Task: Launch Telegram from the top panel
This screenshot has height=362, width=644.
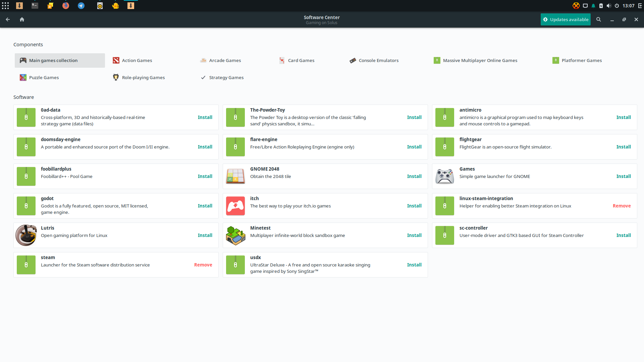Action: click(x=81, y=6)
